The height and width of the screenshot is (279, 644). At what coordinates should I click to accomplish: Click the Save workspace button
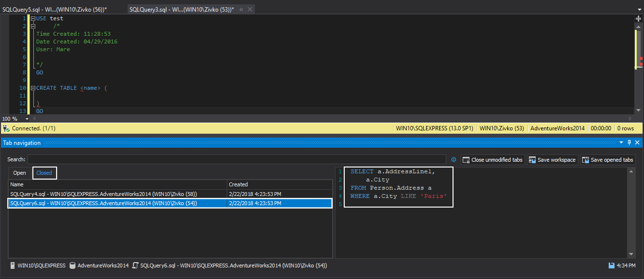552,160
